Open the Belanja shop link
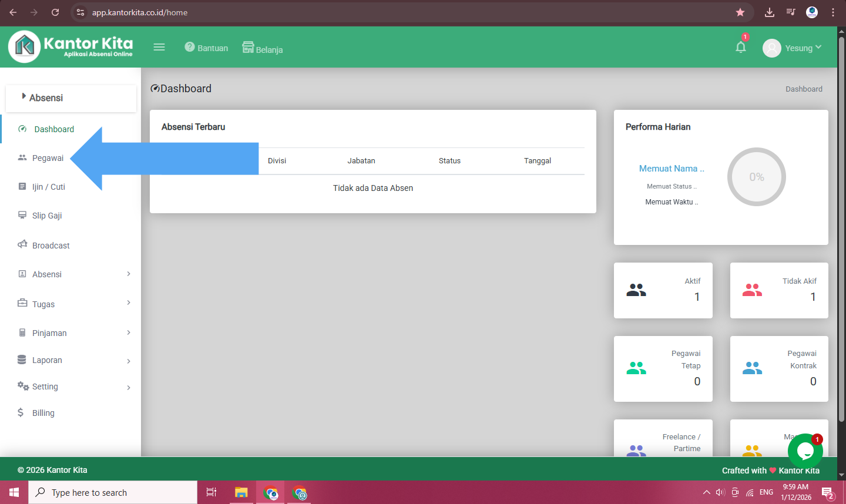This screenshot has width=846, height=504. pos(263,48)
